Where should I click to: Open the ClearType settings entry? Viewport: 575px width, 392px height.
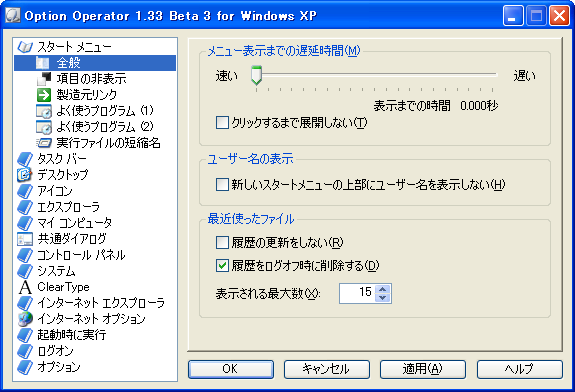[x=63, y=287]
